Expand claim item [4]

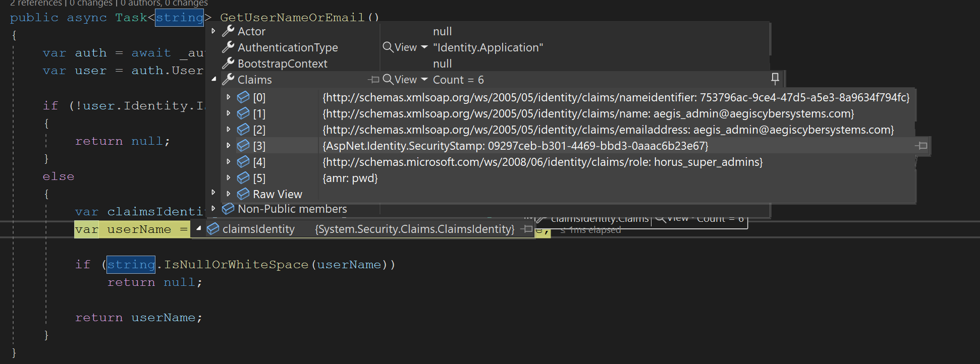click(229, 161)
